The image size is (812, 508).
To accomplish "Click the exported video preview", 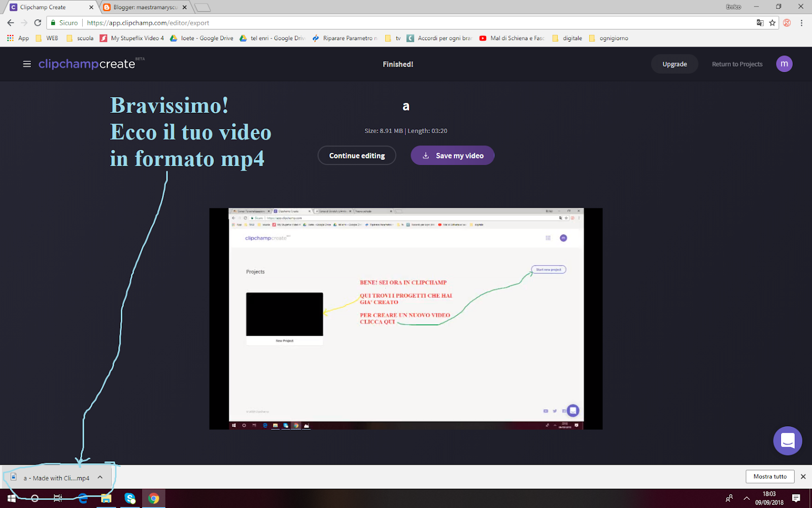I will (405, 319).
